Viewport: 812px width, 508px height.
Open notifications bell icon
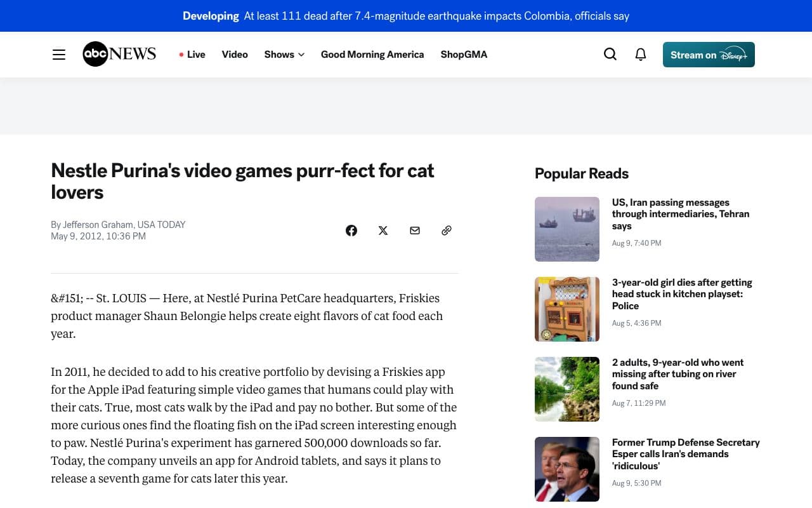pos(641,55)
